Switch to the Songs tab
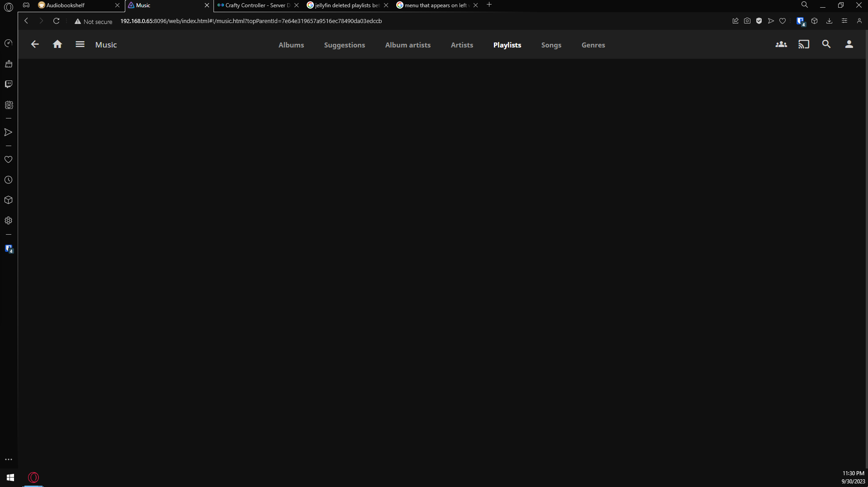The width and height of the screenshot is (868, 487). point(551,45)
